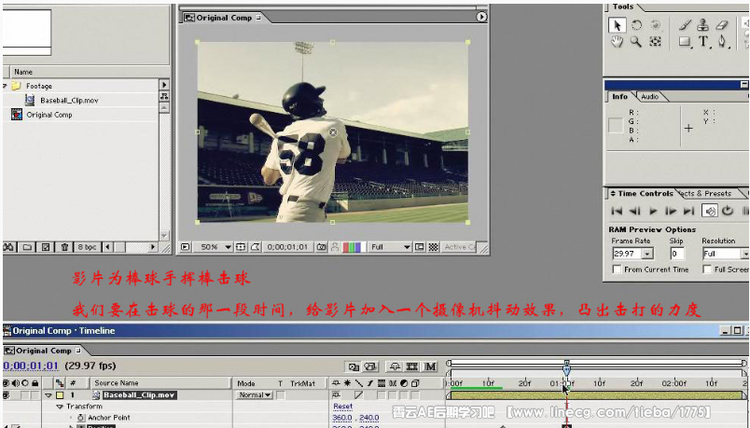This screenshot has width=750, height=428.
Task: Toggle Baseball_Clip.mov quality switch
Action: pyautogui.click(x=359, y=395)
